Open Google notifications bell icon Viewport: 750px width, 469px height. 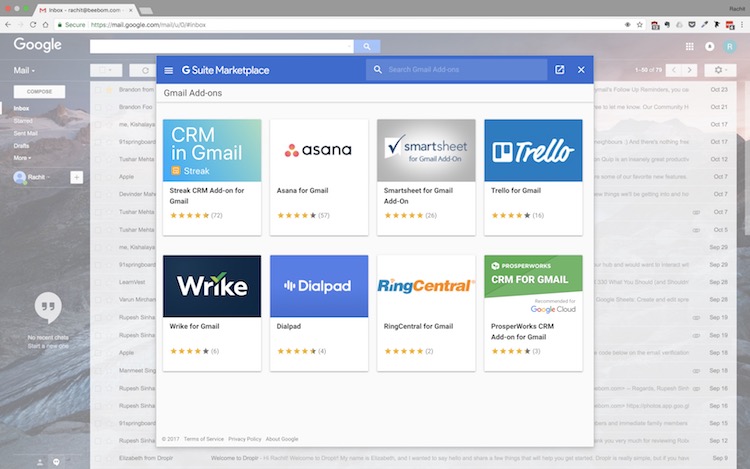click(709, 46)
